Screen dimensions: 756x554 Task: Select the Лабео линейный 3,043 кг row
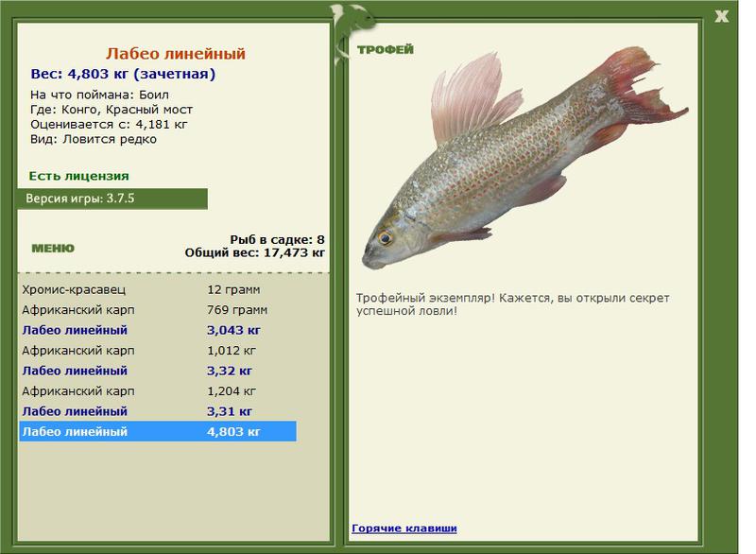click(x=158, y=330)
